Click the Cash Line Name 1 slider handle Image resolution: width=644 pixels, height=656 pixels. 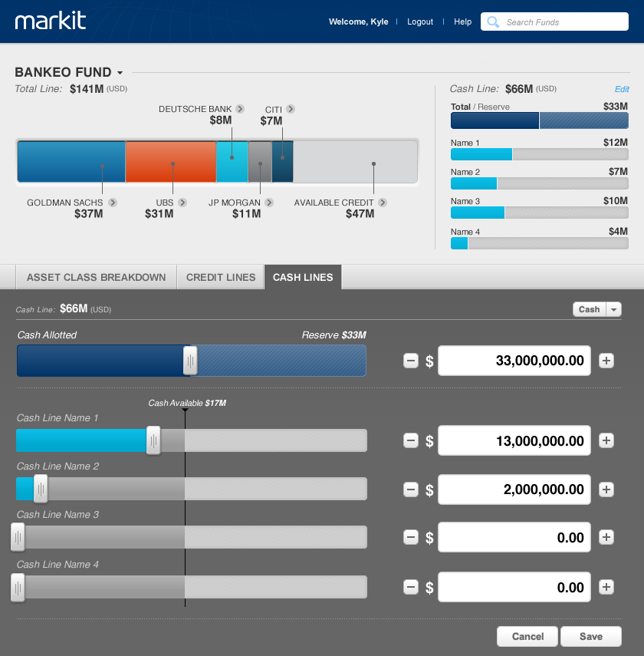click(x=153, y=440)
